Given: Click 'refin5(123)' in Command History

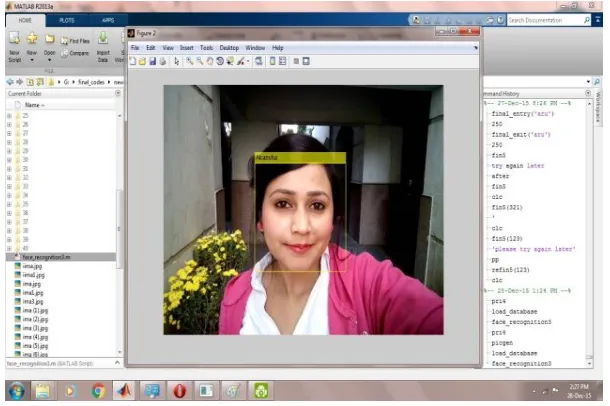Looking at the screenshot, I should pos(510,270).
